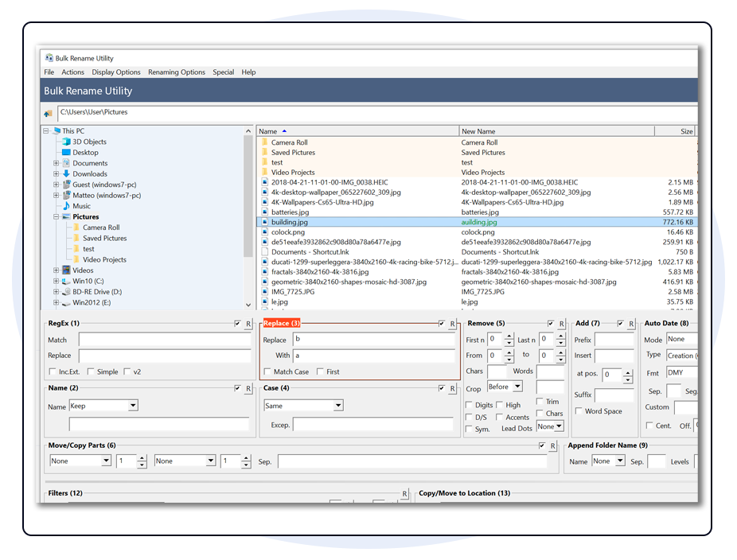
Task: Enable the Word Space checkbox
Action: click(579, 410)
